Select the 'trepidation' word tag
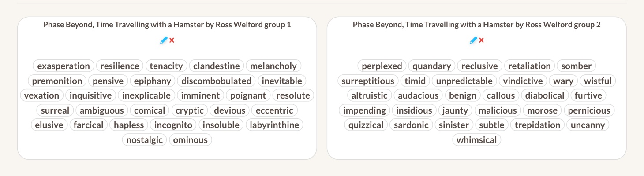Screen dimensions: 644x176 [x=537, y=125]
